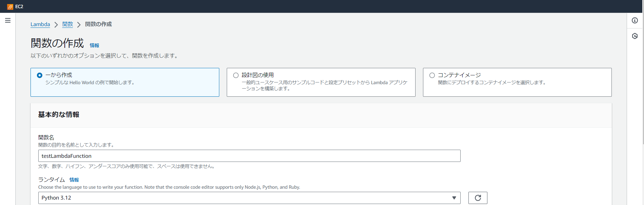Click the 関数名 field label
The image size is (644, 205).
click(x=46, y=137)
